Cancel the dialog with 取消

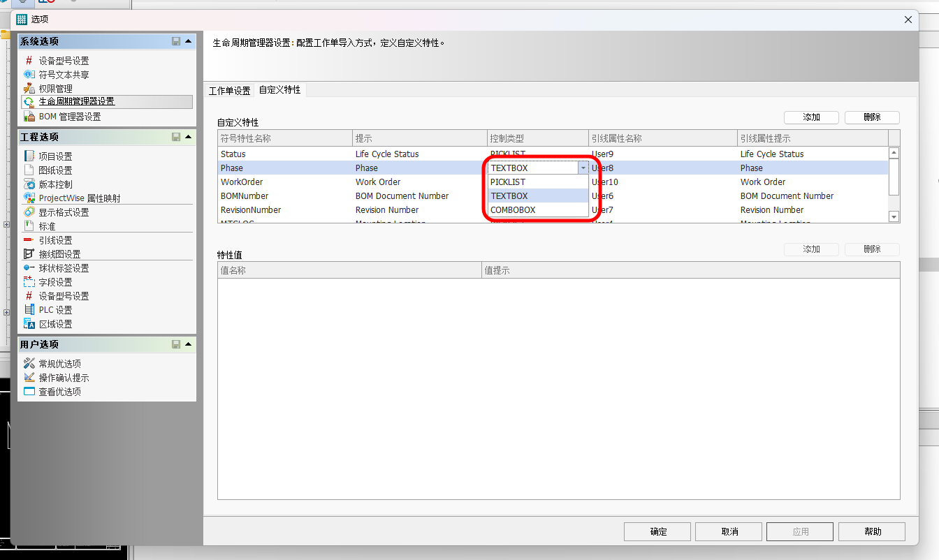click(729, 531)
